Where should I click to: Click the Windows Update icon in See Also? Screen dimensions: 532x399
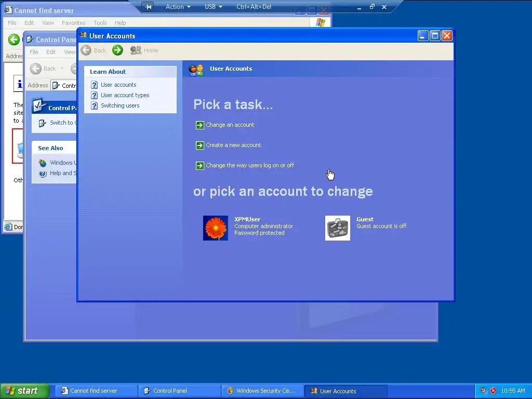43,163
